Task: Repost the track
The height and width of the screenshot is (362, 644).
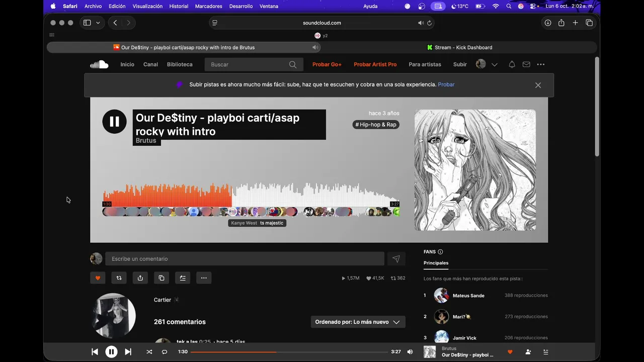Action: (x=119, y=278)
